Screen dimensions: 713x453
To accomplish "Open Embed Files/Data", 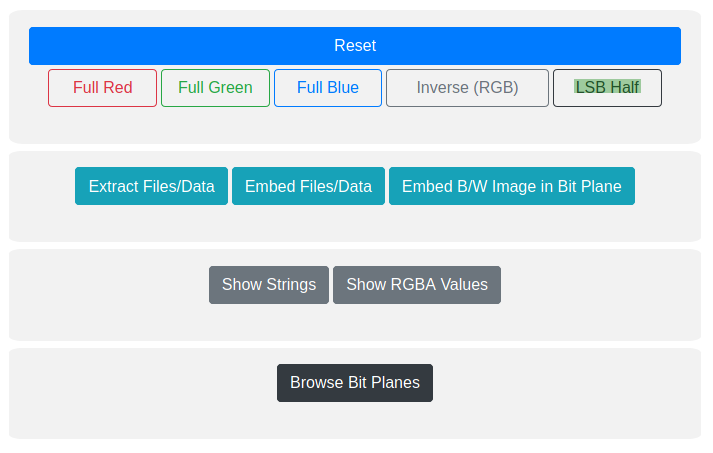I will coord(308,186).
